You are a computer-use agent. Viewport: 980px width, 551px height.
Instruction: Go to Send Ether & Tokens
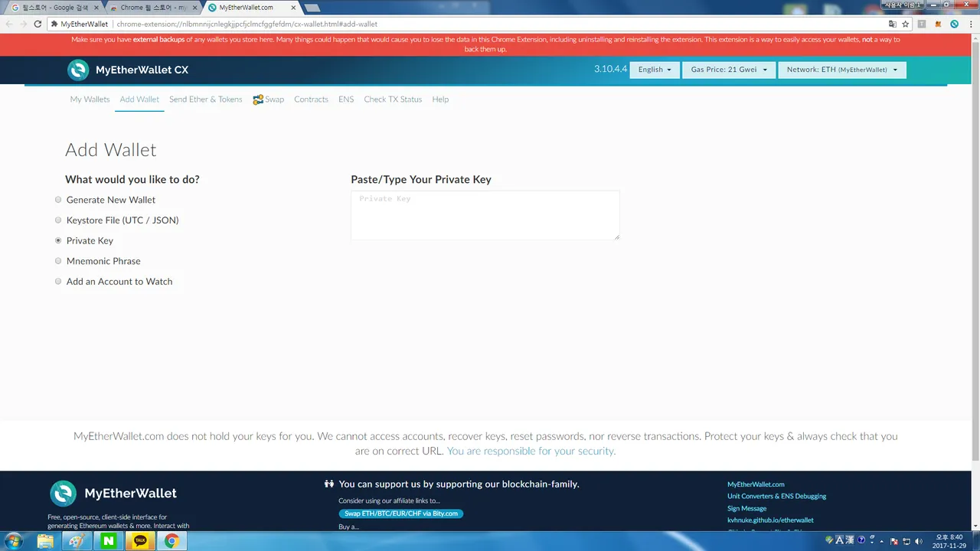(206, 99)
